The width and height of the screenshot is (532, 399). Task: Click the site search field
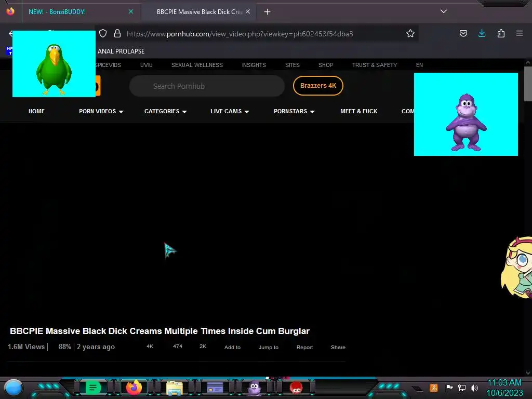(207, 86)
